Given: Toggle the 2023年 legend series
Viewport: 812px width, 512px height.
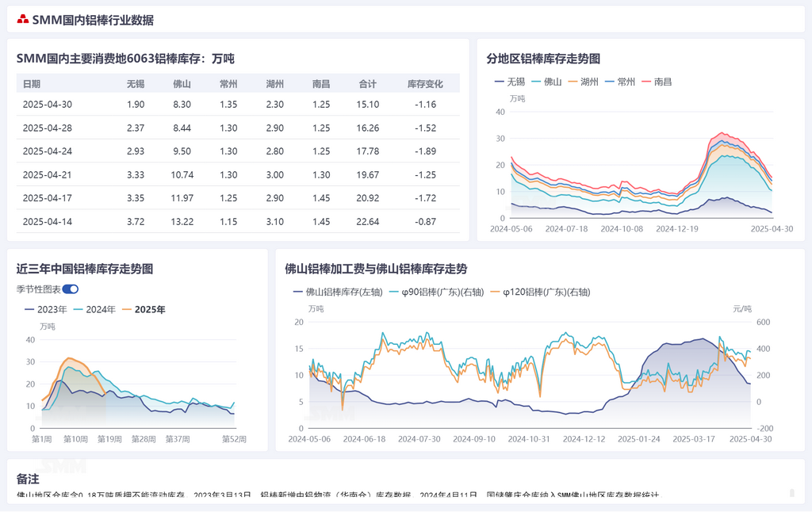Looking at the screenshot, I should (46, 310).
